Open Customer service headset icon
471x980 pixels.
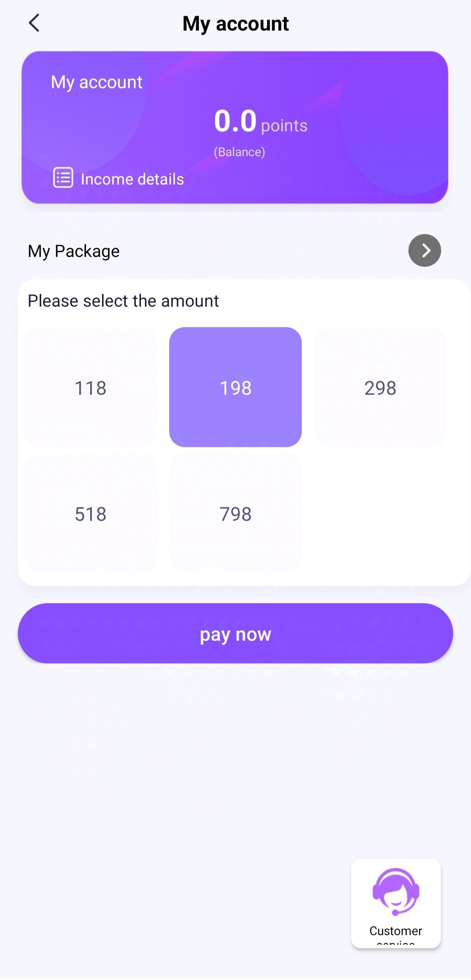pyautogui.click(x=396, y=891)
